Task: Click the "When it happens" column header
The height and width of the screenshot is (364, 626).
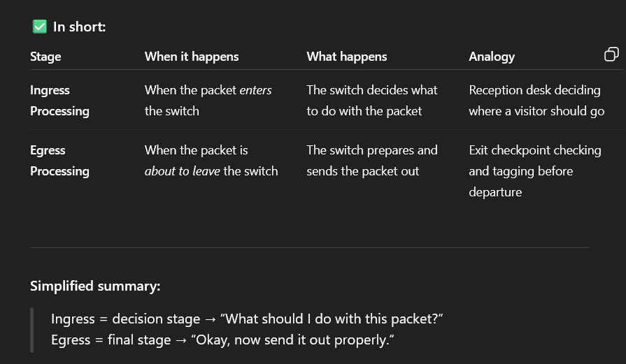Action: [192, 57]
